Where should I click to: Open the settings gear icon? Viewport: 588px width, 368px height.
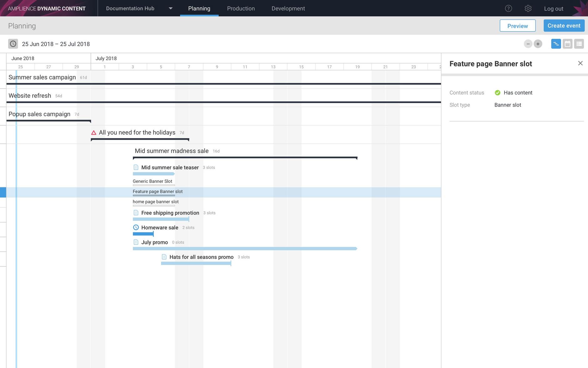point(528,8)
